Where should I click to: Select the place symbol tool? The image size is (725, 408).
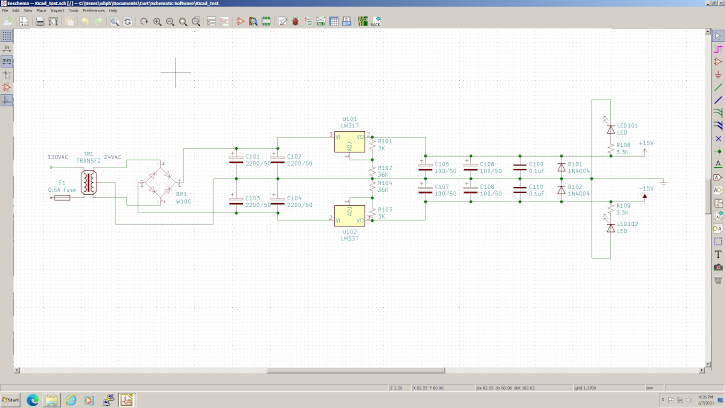tap(718, 62)
